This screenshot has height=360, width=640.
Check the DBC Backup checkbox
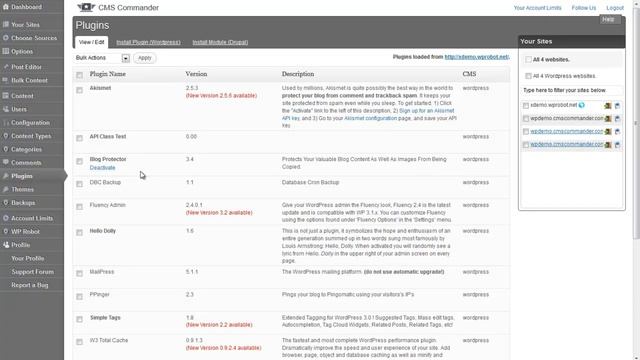80,184
